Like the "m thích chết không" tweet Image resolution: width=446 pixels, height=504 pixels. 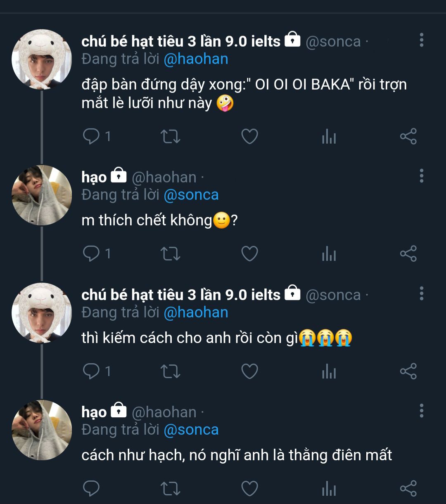coord(249,253)
